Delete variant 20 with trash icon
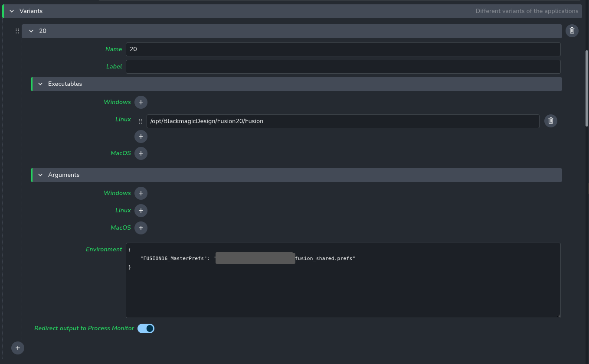The image size is (589, 364). click(572, 31)
